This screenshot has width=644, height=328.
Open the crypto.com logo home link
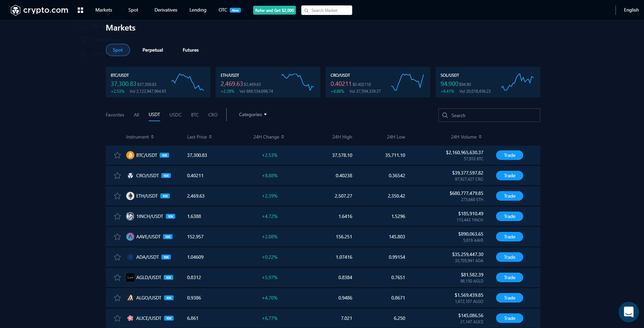39,10
